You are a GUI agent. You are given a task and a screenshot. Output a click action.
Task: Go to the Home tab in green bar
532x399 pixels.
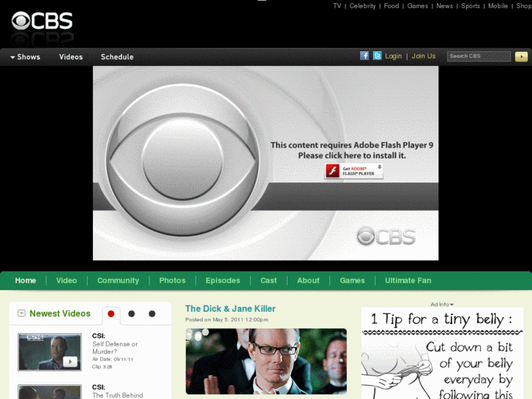click(26, 280)
